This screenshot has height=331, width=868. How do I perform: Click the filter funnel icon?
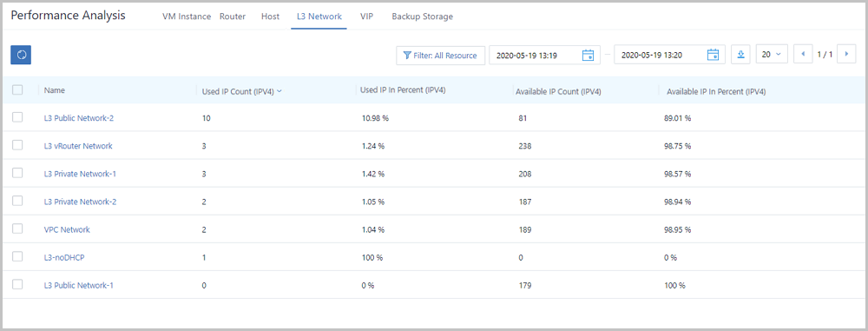point(407,56)
